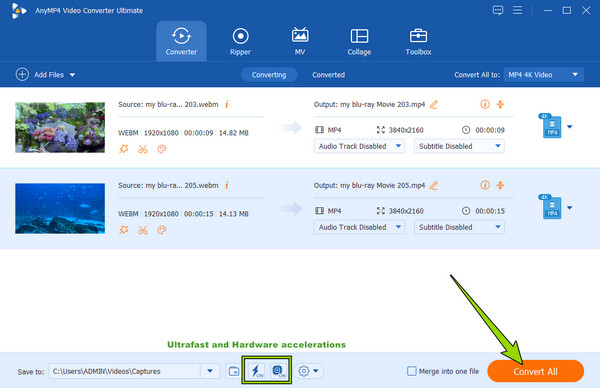
Task: Open the Subtitle dropdown for Movie 205
Action: [x=459, y=227]
